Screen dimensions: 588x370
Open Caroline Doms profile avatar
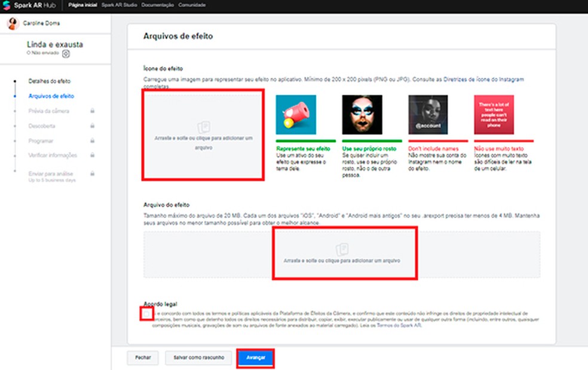pyautogui.click(x=13, y=23)
